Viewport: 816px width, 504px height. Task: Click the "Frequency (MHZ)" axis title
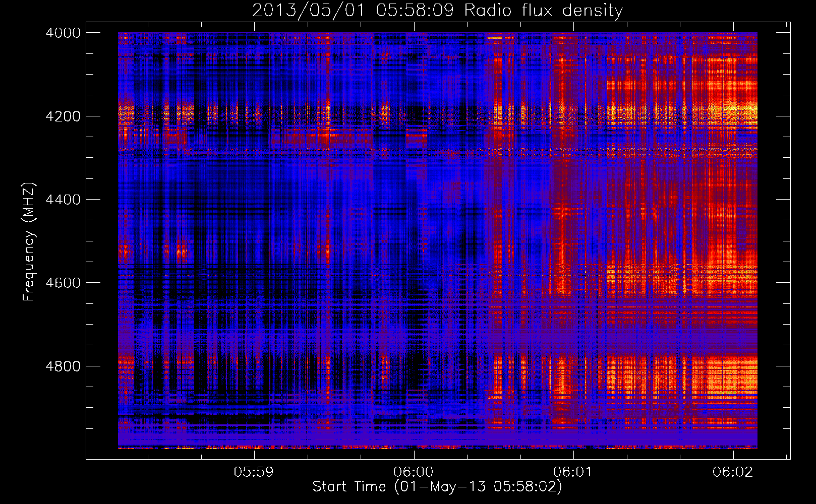coord(29,242)
